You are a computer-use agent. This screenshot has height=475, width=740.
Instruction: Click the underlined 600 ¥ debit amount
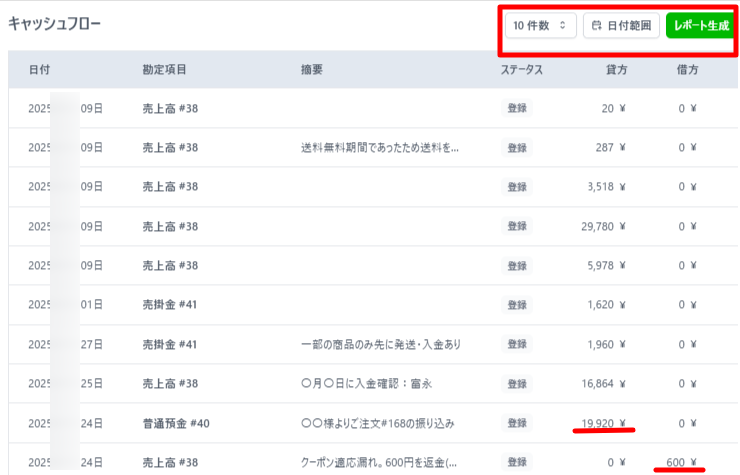(681, 462)
